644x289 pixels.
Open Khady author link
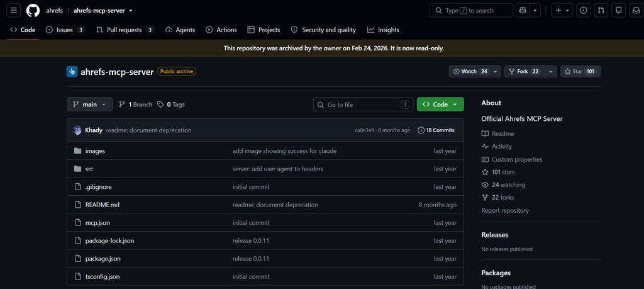coord(94,130)
